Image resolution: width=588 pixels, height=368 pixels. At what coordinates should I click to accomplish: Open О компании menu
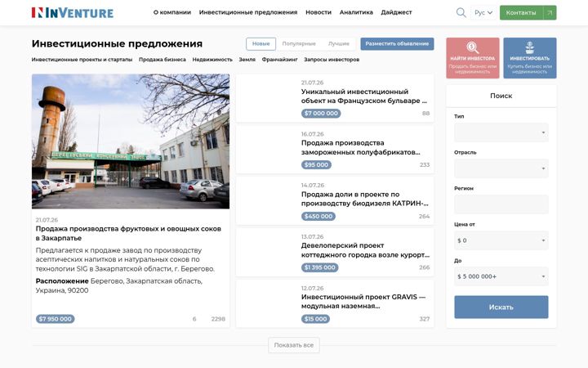click(x=172, y=12)
